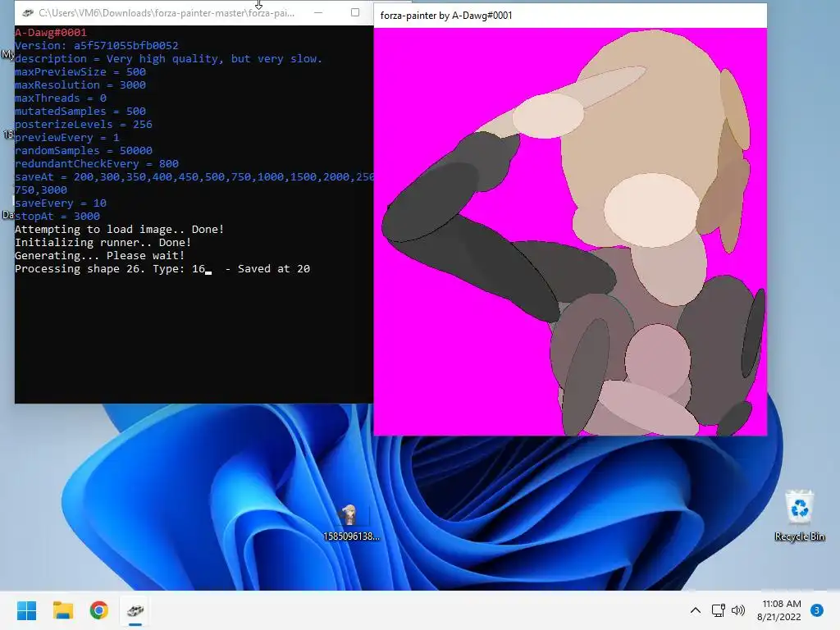Click the posterizeLevels = 256 line
Viewport: 840px width, 630px height.
point(83,125)
